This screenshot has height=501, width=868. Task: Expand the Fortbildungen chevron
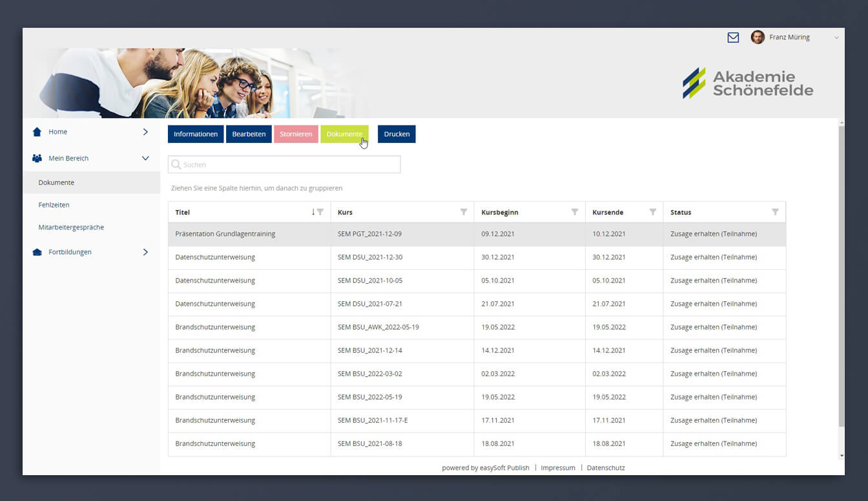(x=145, y=252)
